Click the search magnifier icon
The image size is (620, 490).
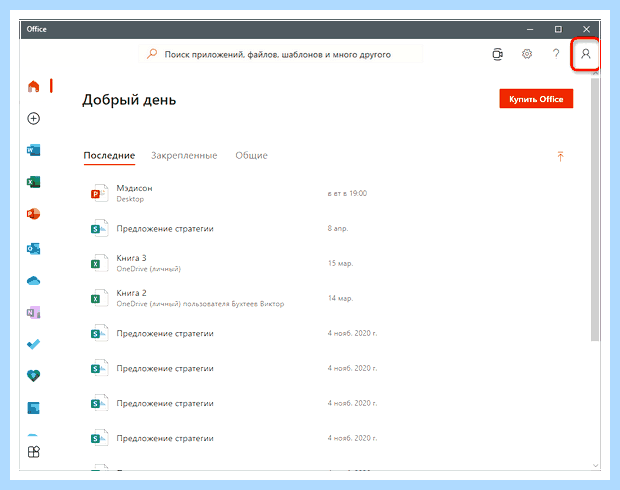(152, 54)
